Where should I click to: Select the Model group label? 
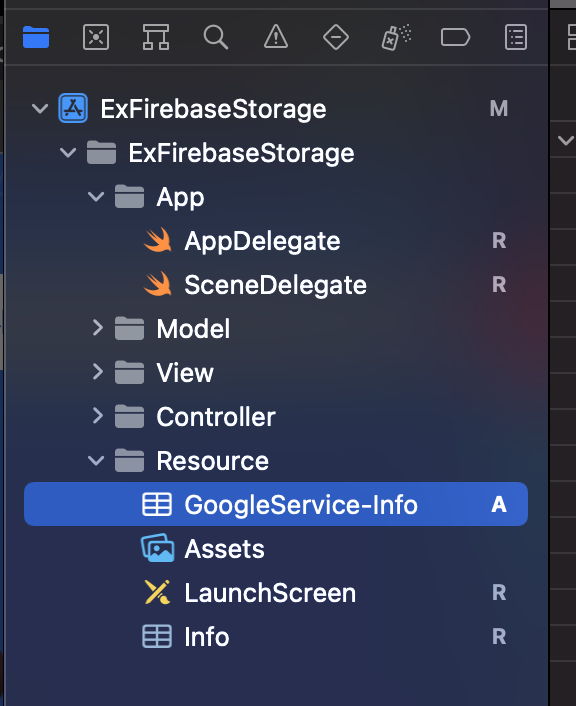point(193,329)
